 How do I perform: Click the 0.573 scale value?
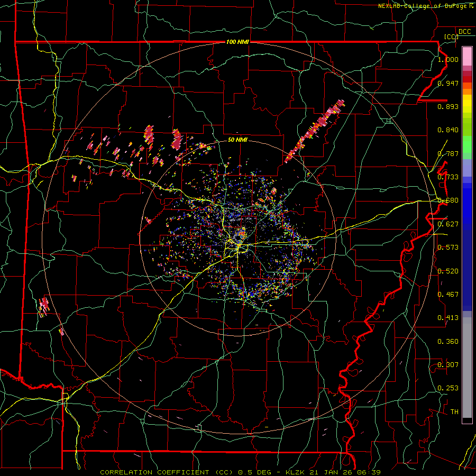coord(448,248)
